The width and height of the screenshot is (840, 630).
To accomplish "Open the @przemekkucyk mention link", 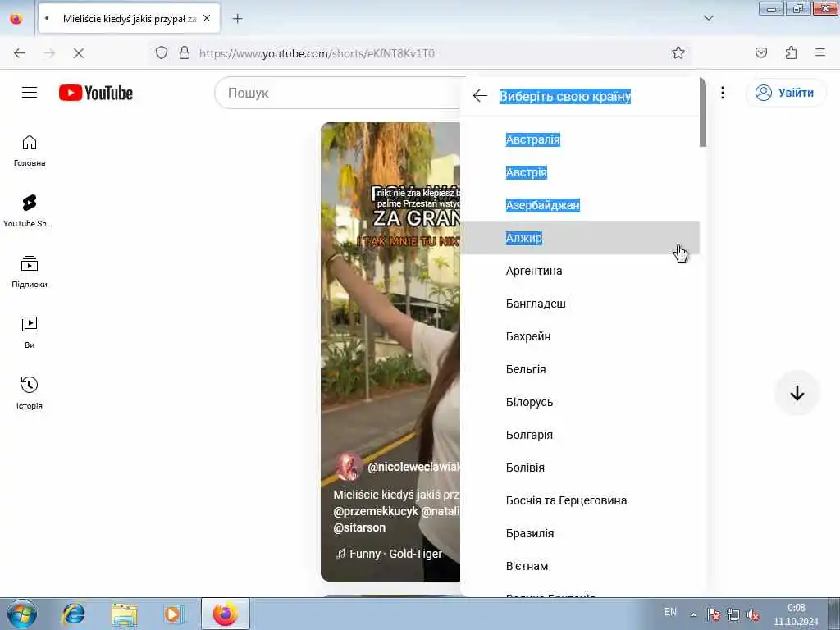I will (376, 511).
